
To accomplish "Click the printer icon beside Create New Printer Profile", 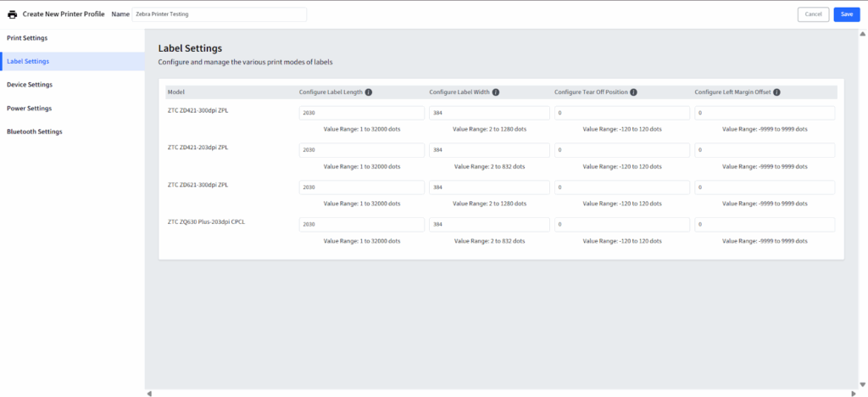I will (12, 14).
